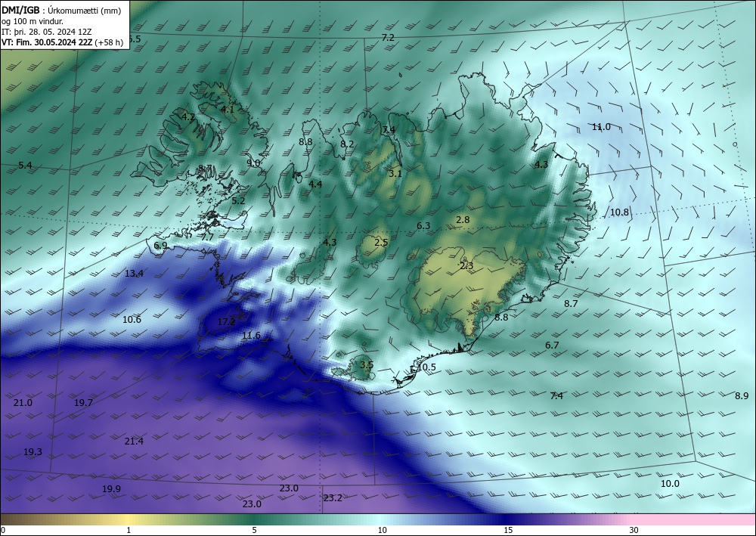Image resolution: width=756 pixels, height=536 pixels.
Task: Click the valid time "VT: Fim. 30.05.2024 22Z"
Action: [x=47, y=42]
